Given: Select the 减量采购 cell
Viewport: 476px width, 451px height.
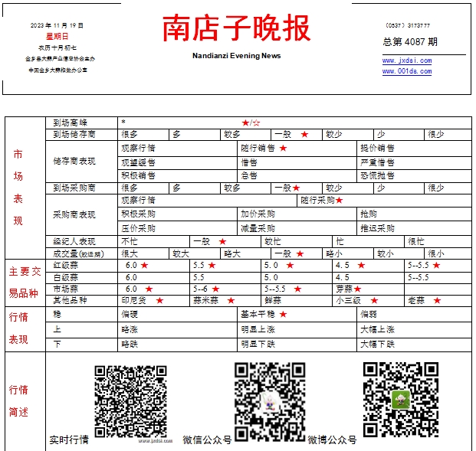Looking at the screenshot, I should [x=297, y=228].
